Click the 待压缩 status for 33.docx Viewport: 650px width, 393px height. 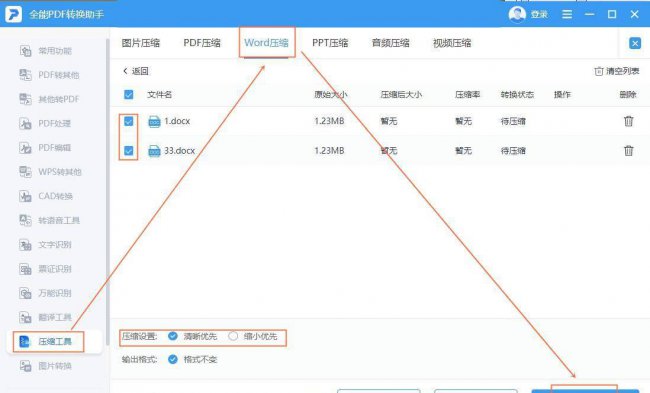[513, 150]
